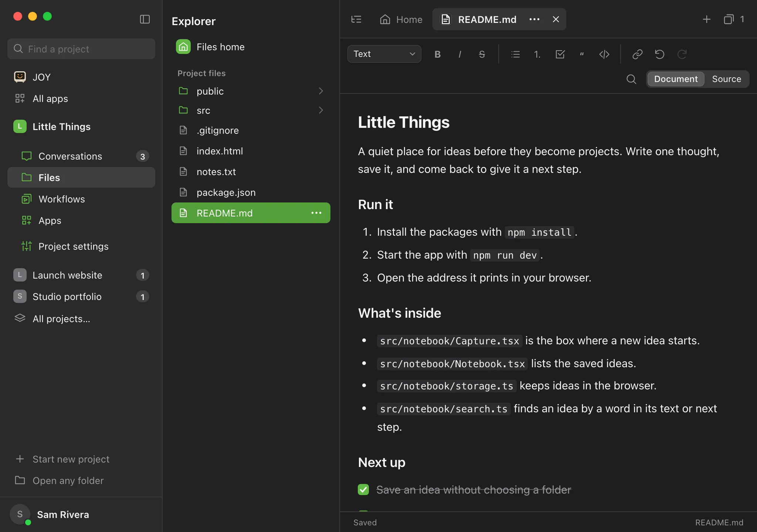This screenshot has width=757, height=532.
Task: Click Open any folder
Action: point(81,480)
